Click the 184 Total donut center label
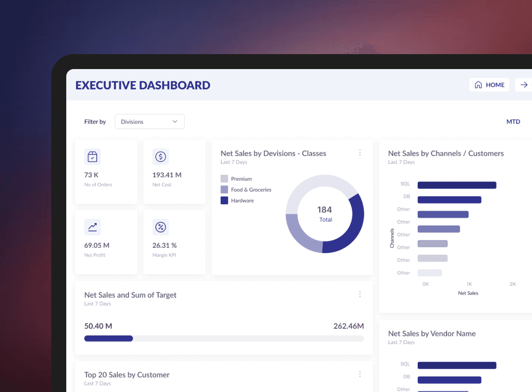This screenshot has height=392, width=532. tap(325, 214)
